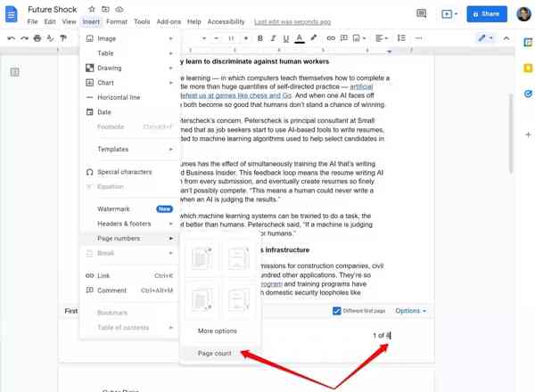Apply underline formatting from toolbar

tap(285, 38)
